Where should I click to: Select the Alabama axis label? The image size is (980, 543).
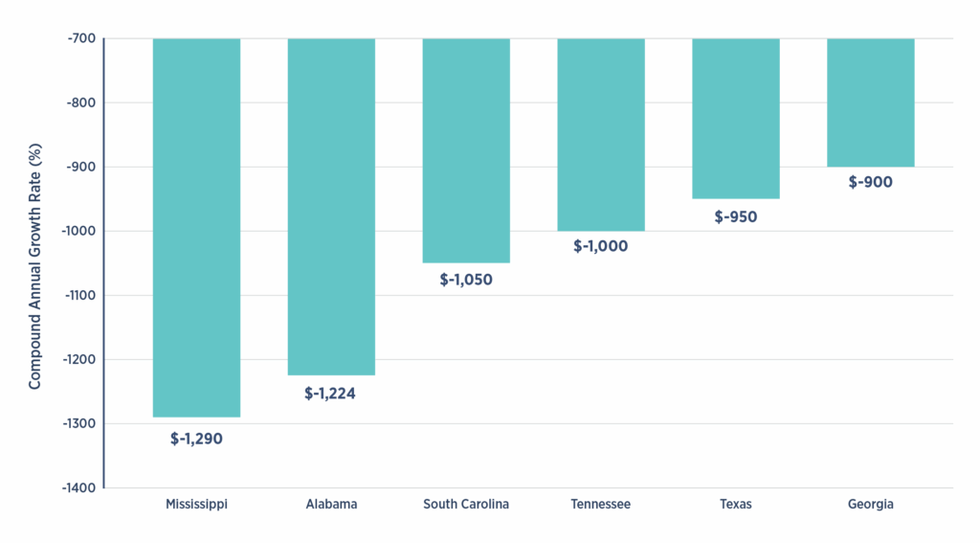(331, 504)
